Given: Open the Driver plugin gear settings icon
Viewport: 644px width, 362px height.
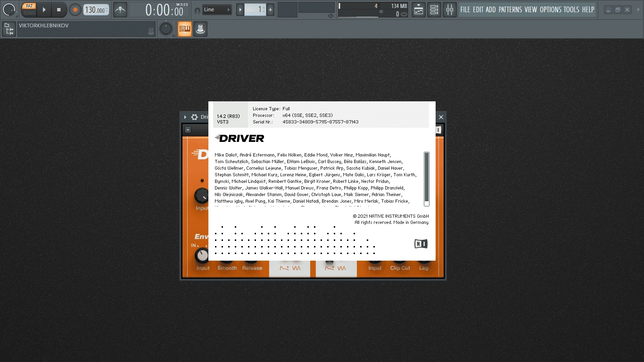Looking at the screenshot, I should click(194, 117).
